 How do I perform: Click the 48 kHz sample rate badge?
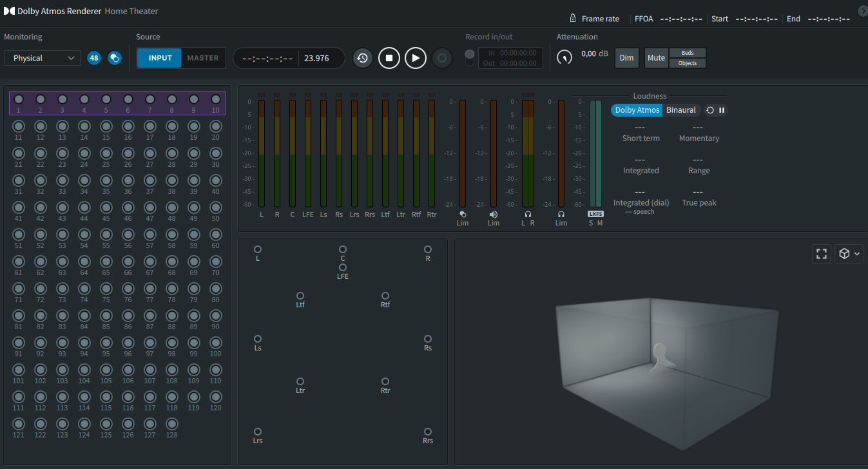pyautogui.click(x=94, y=58)
